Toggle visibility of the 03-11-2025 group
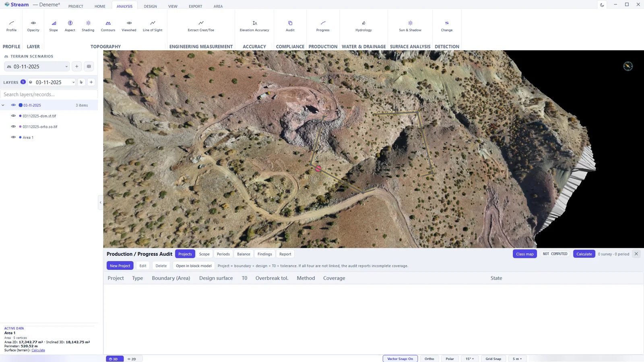The width and height of the screenshot is (644, 362). (13, 105)
